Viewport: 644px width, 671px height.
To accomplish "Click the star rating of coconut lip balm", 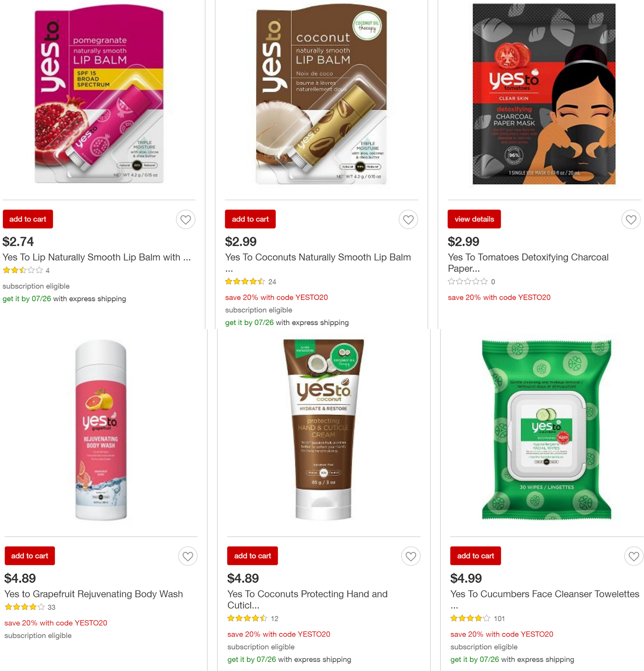I will pos(245,281).
